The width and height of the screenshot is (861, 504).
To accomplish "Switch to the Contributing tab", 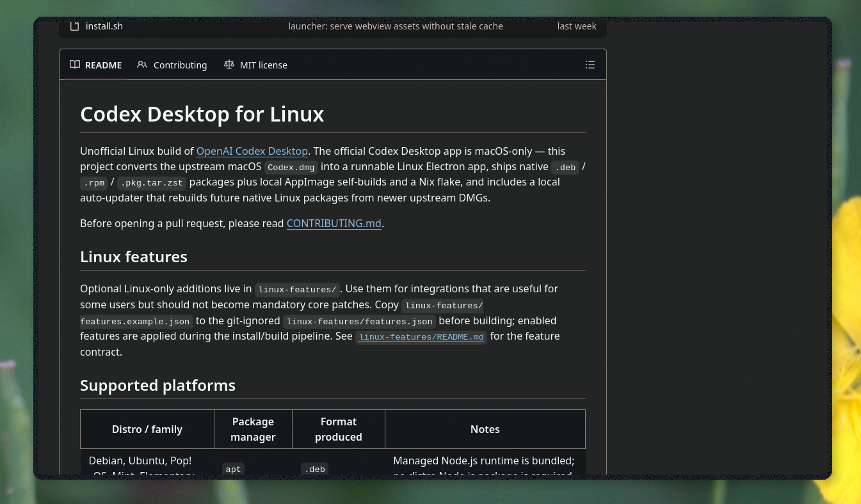I will [x=172, y=65].
